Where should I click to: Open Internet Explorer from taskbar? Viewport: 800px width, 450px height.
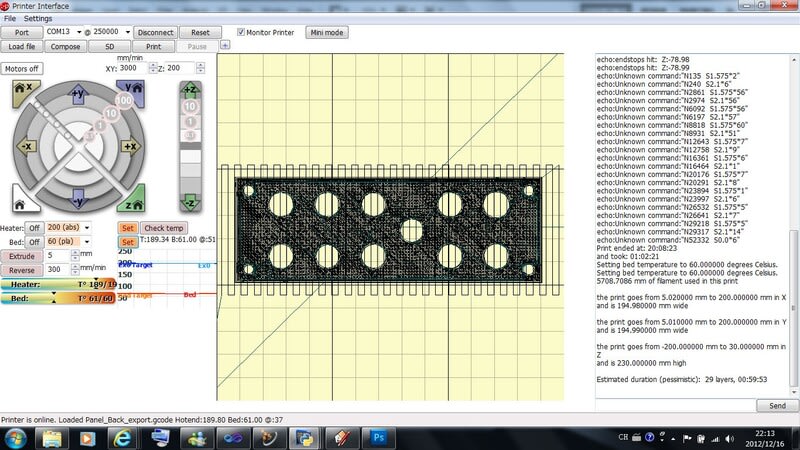(122, 438)
